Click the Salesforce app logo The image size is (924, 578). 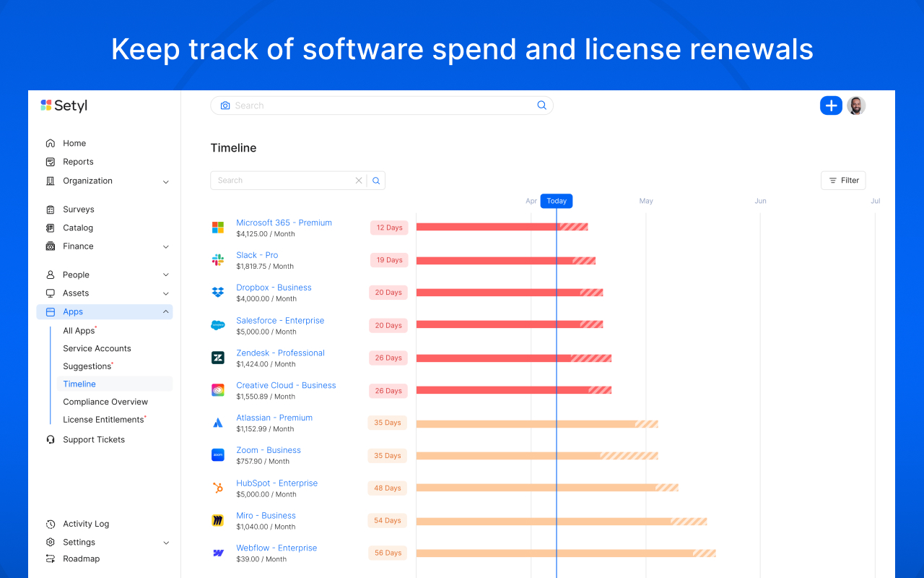tap(218, 325)
